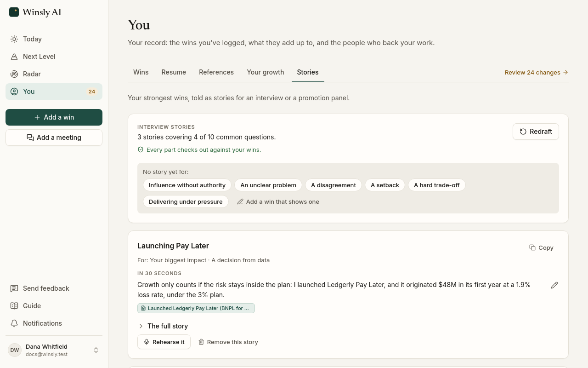Click Rehearse it with the microphone
Image resolution: width=588 pixels, height=368 pixels.
point(164,342)
